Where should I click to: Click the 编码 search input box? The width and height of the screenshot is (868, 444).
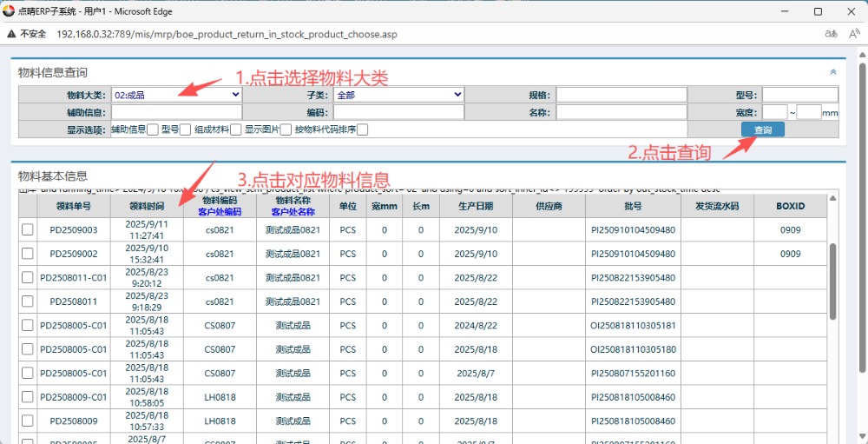click(398, 112)
